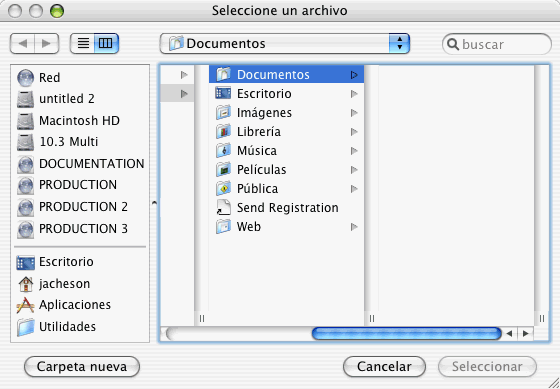This screenshot has width=560, height=389.
Task: Click the Cancelar button
Action: 384,366
